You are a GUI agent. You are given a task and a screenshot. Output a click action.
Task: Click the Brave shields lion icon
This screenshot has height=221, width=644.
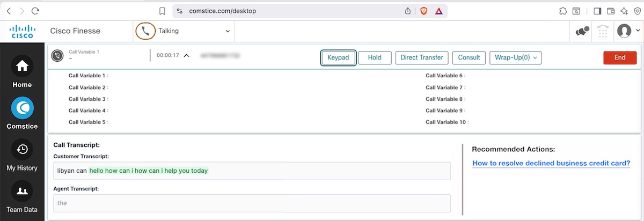pos(424,11)
